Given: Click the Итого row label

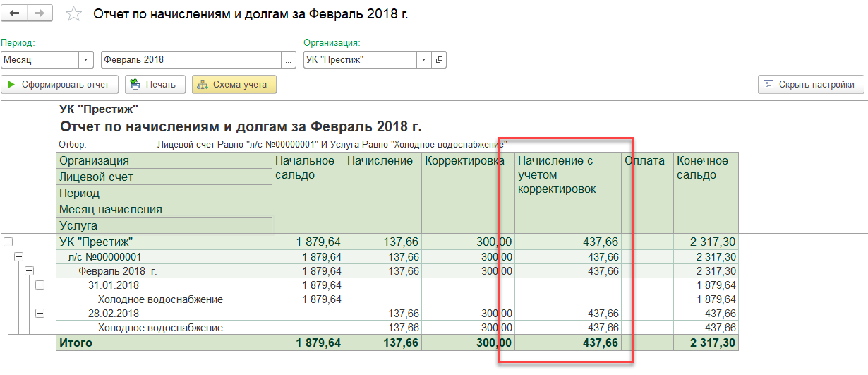Looking at the screenshot, I should click(76, 343).
